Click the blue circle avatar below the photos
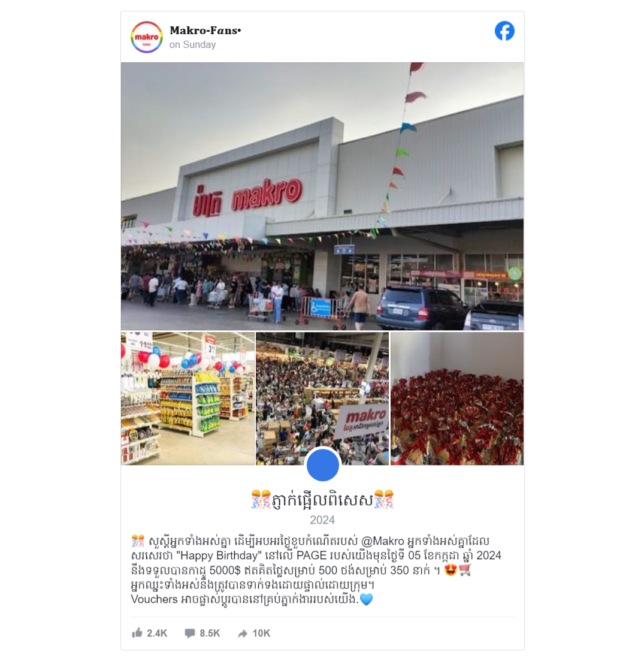This screenshot has height=661, width=644. [x=323, y=465]
